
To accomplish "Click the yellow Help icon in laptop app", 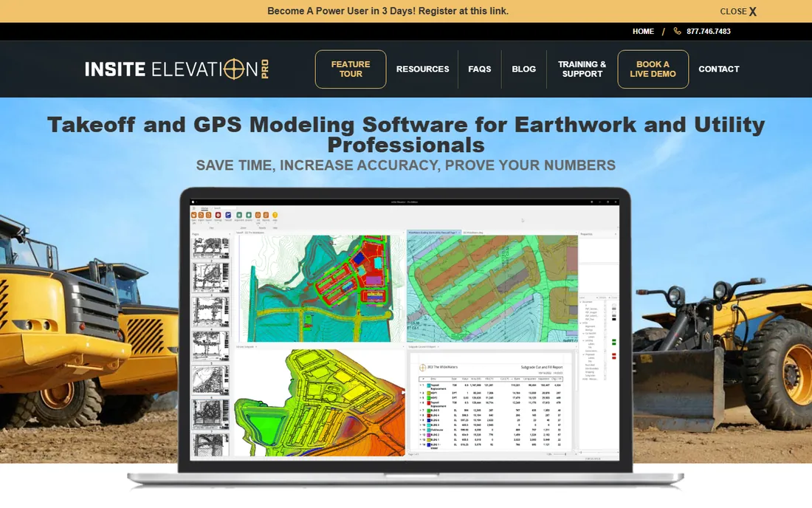I will click(x=275, y=215).
